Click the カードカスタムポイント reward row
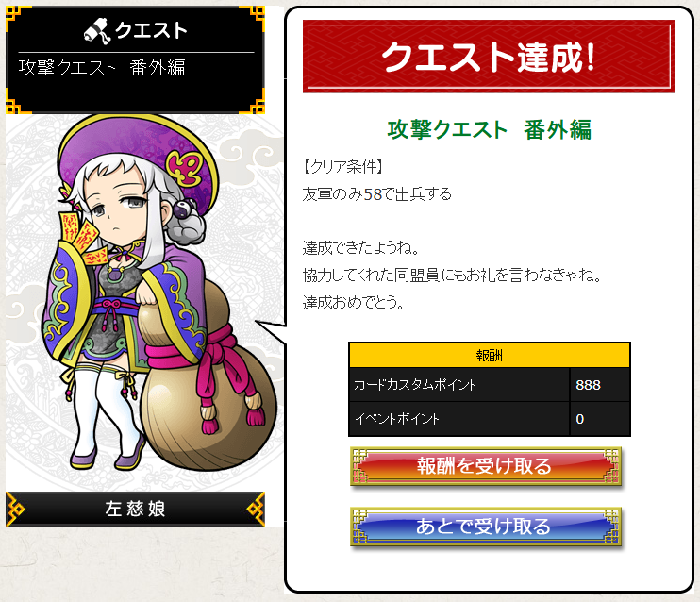Viewport: 700px width, 602px height. pos(490,385)
